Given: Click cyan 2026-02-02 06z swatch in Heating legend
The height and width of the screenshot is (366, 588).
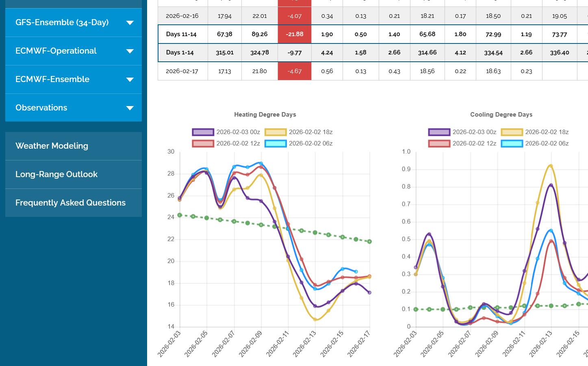Looking at the screenshot, I should tap(276, 143).
